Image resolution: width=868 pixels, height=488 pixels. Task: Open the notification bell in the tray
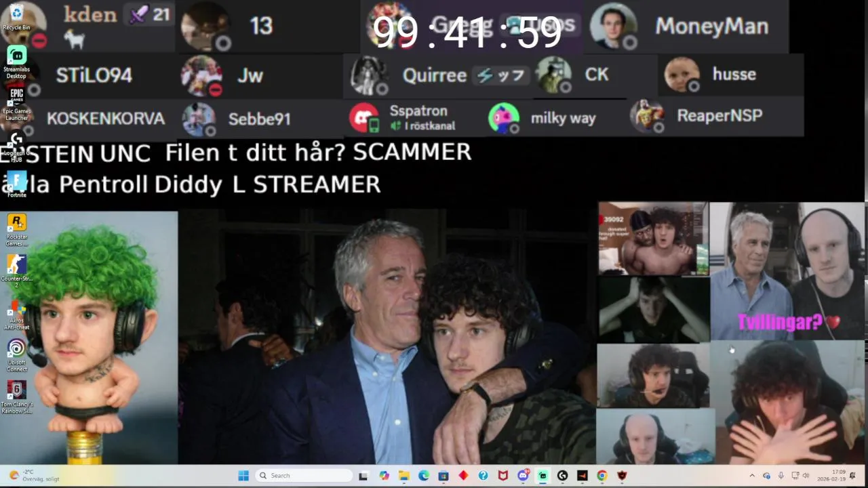tap(852, 476)
